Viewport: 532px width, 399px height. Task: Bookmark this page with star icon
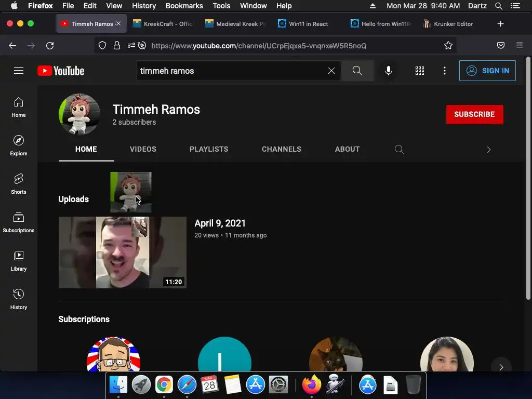[448, 46]
